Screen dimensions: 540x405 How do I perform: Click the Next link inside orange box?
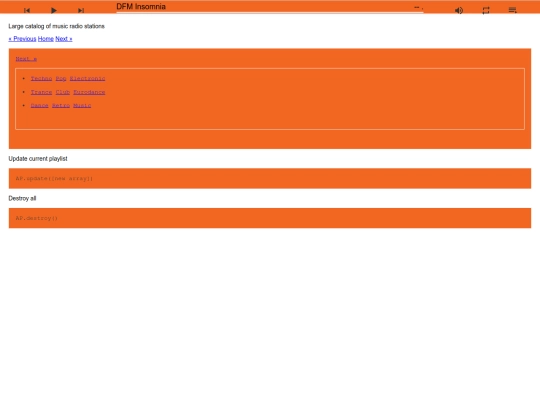[26, 59]
